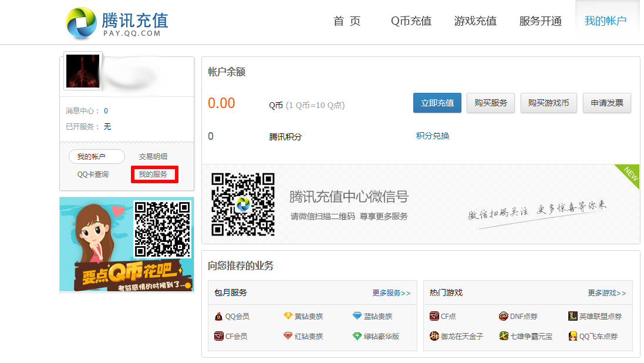Select the highlighted 我的服务 tab
Viewport: 644px width, 363px height.
click(x=154, y=174)
